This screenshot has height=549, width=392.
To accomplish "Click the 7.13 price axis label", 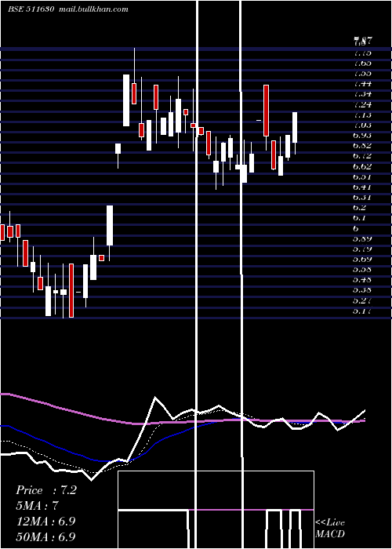I will point(362,115).
